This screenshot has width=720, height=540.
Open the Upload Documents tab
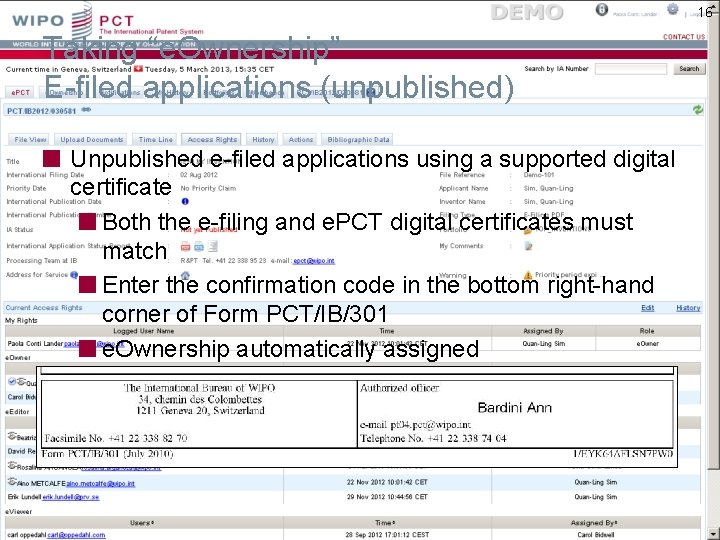point(92,140)
